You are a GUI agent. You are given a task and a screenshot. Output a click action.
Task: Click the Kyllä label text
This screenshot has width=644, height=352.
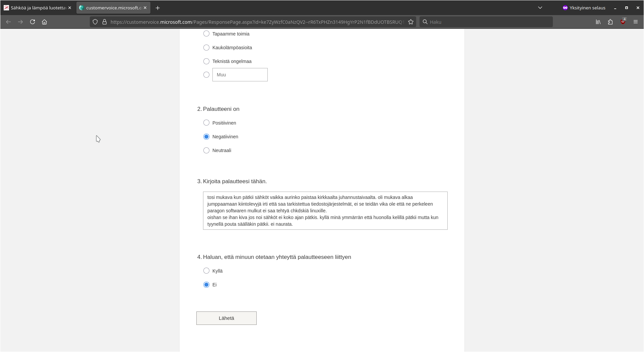[x=217, y=271]
